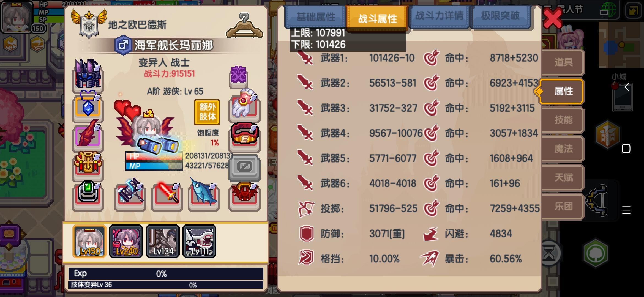Image resolution: width=644 pixels, height=297 pixels.
Task: Select the Lv111 shark party member
Action: point(199,241)
